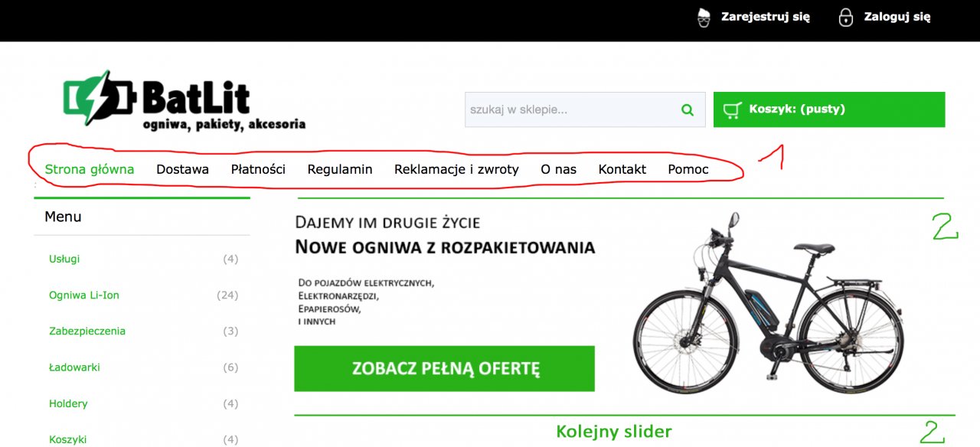Select Płatności in the top navigation

point(258,169)
